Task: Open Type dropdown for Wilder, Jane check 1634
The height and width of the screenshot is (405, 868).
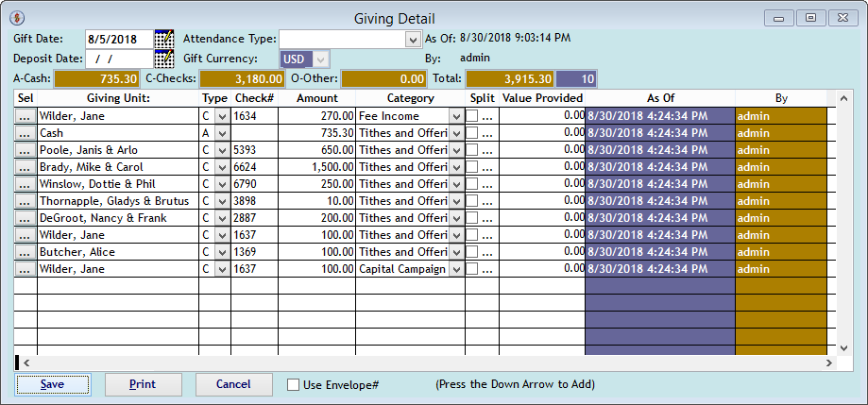Action: pyautogui.click(x=223, y=117)
